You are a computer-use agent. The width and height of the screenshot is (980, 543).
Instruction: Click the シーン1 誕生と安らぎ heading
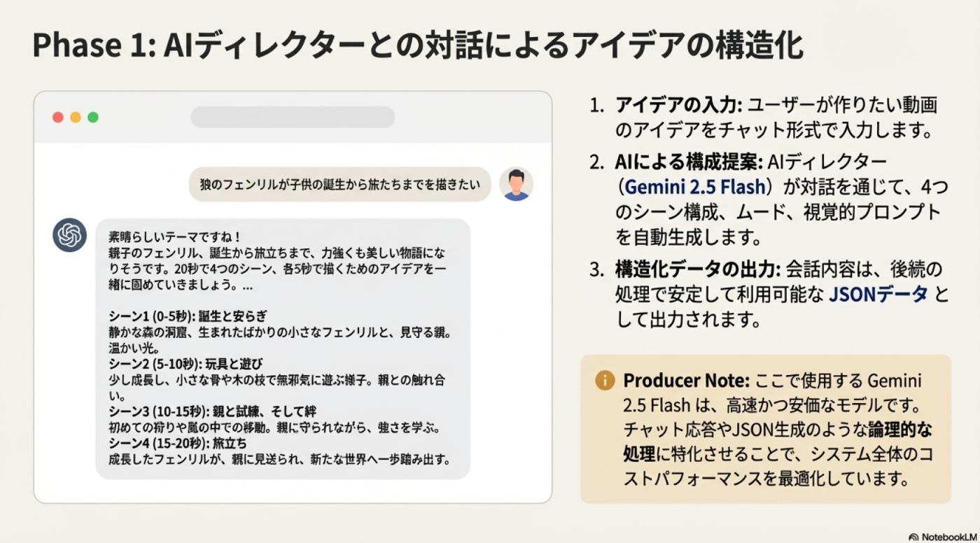tap(188, 316)
